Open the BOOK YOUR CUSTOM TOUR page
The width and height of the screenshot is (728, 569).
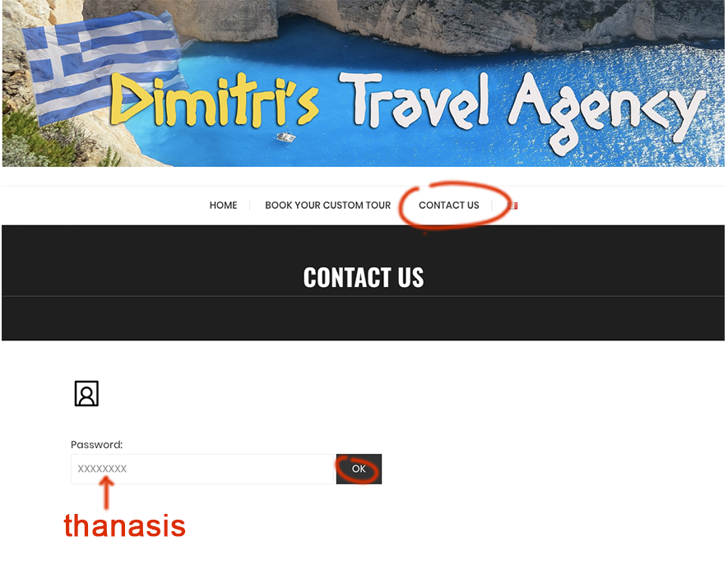tap(327, 205)
